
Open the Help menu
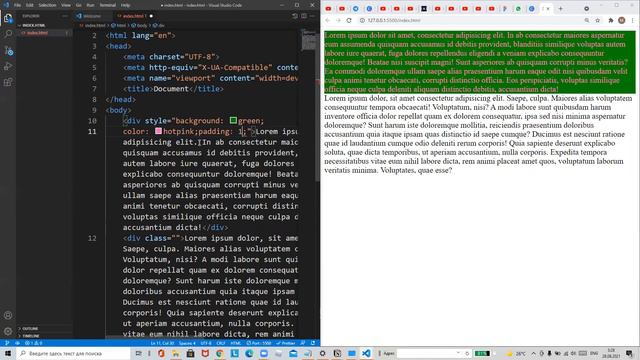click(126, 5)
